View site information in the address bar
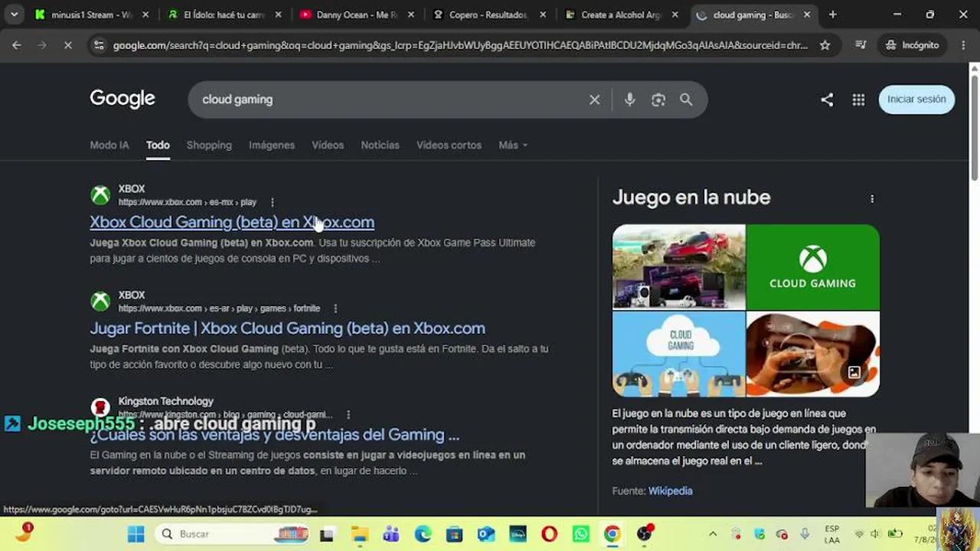Screen dimensions: 980x551 coord(98,45)
